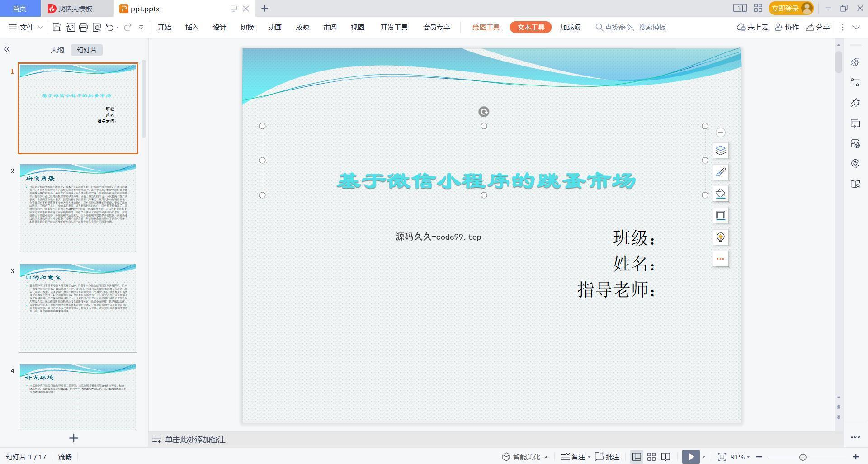Switch to the 首页 tab
Screen dimensions: 868x464
19,8
